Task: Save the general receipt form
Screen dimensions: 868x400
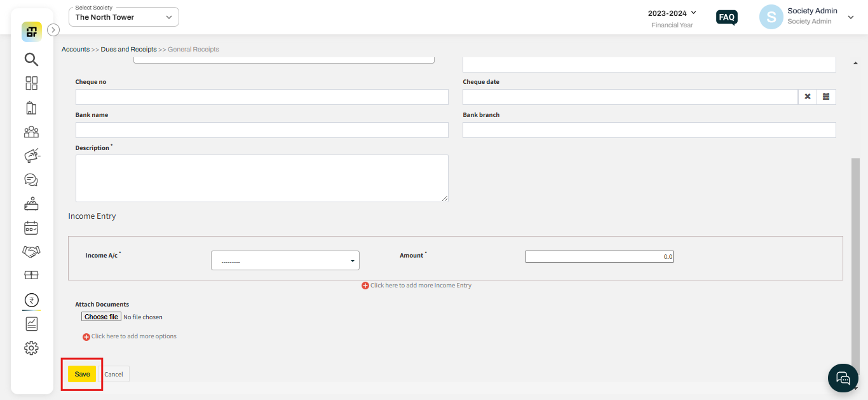Action: pyautogui.click(x=81, y=374)
